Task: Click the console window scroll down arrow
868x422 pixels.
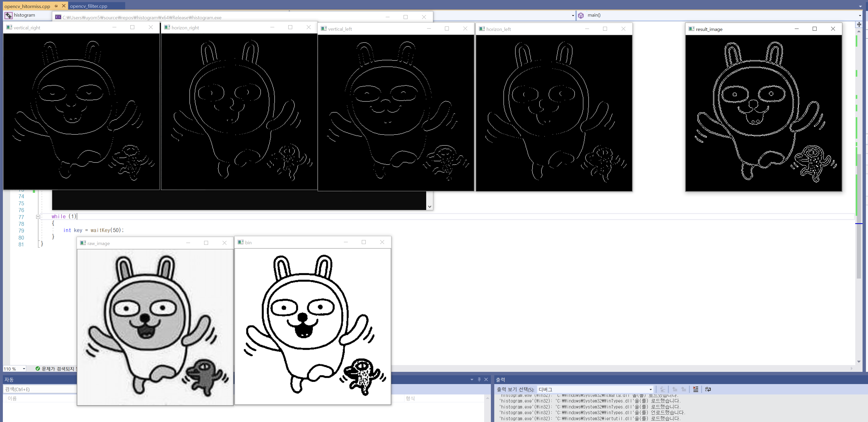Action: [429, 207]
